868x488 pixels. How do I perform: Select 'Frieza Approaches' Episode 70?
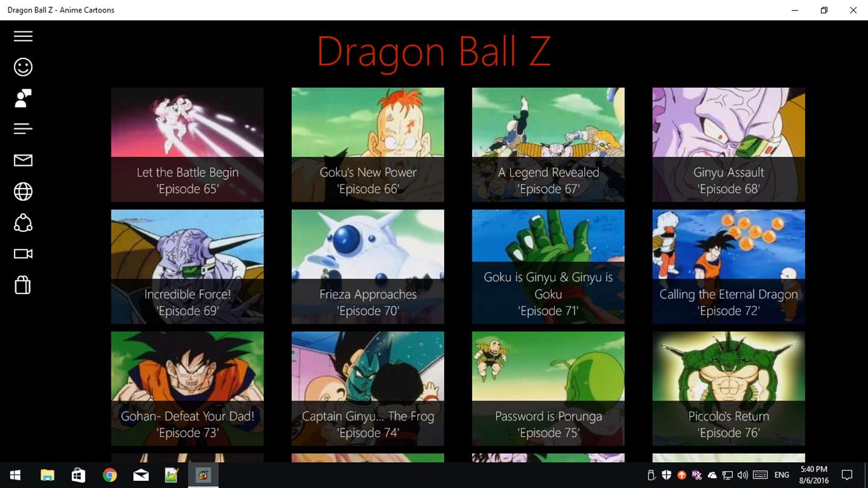coord(368,267)
